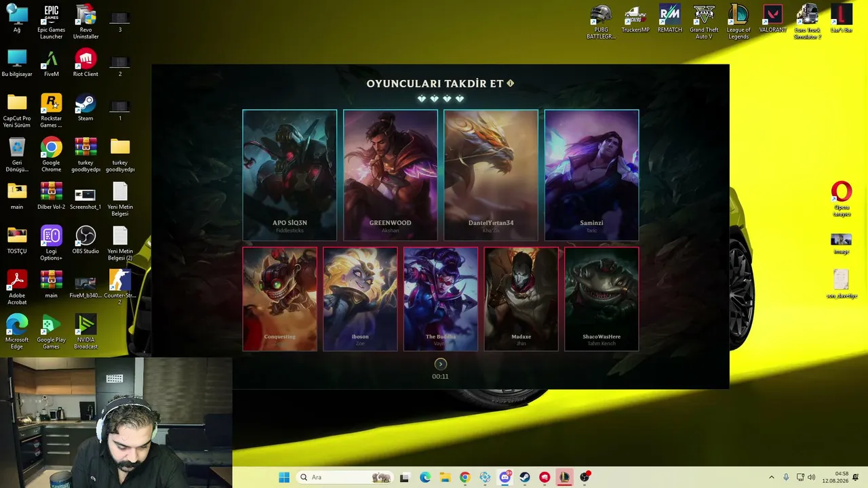Open the Epic Games Launcher desktop shortcut
The image size is (868, 488).
(x=51, y=22)
